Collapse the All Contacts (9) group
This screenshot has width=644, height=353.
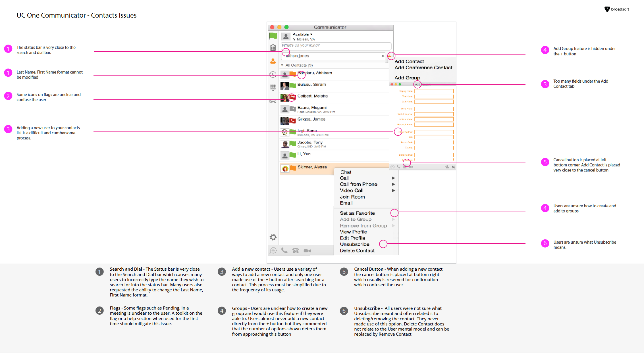(x=282, y=65)
